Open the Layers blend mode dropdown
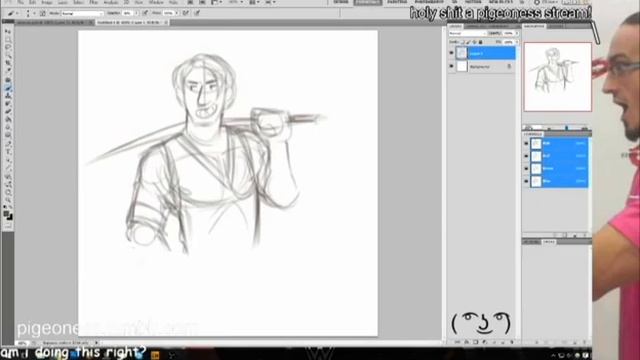This screenshot has width=640, height=360. [x=468, y=33]
